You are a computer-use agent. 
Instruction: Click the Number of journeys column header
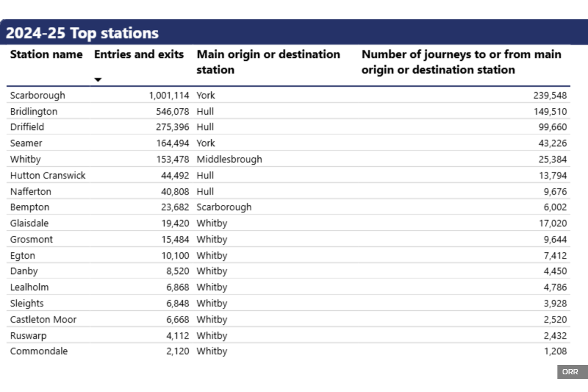coord(461,62)
